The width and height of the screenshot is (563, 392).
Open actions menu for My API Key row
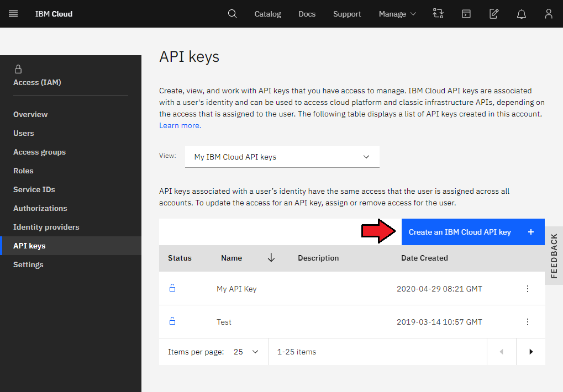coord(528,289)
